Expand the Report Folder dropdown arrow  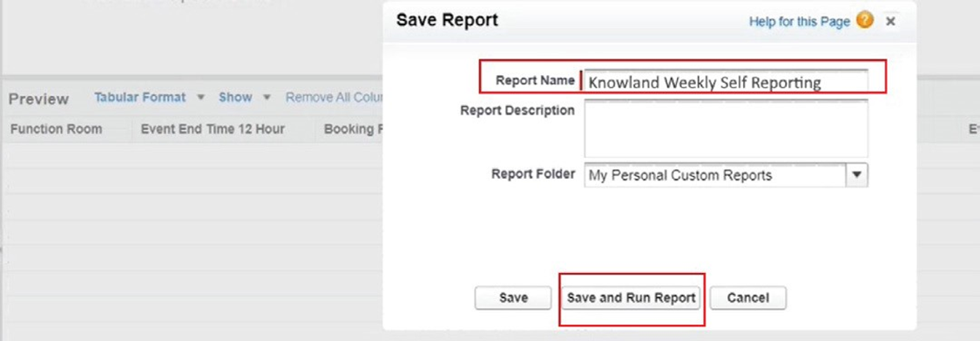[x=857, y=175]
